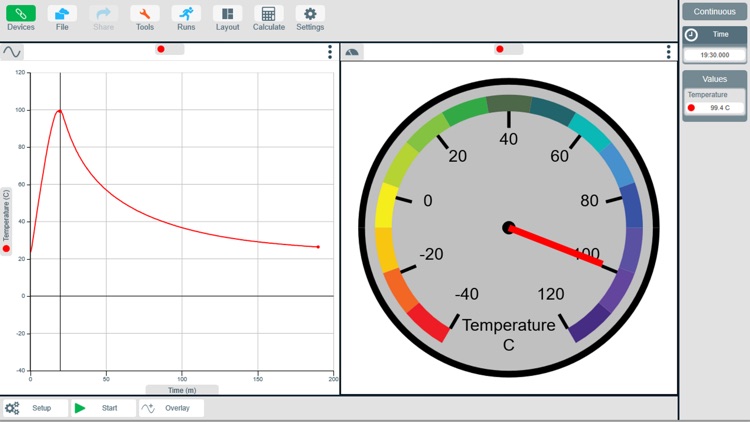
Task: Toggle the gauge panel run selector
Action: pyautogui.click(x=508, y=49)
